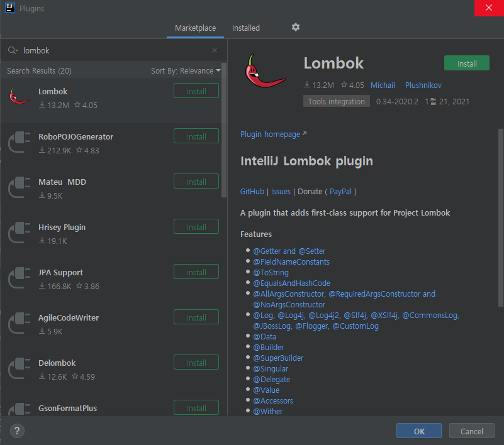Install the Delombok plugin
504x445 pixels.
(196, 363)
